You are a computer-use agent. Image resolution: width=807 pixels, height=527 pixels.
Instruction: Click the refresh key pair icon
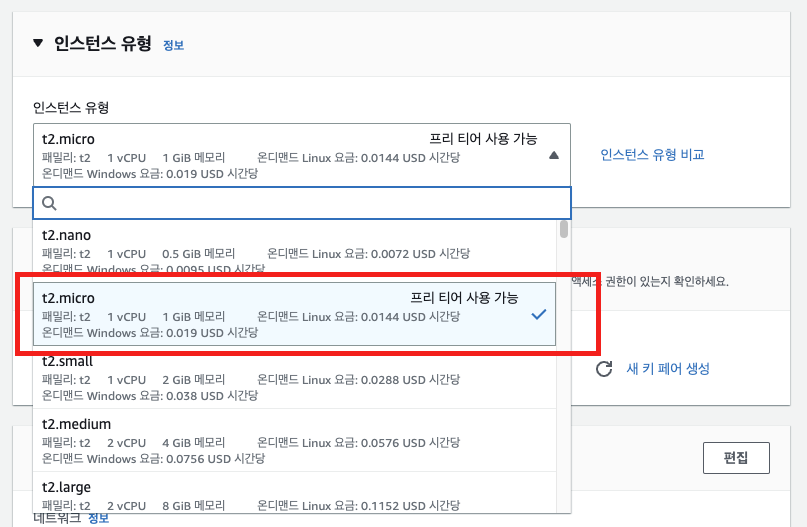[604, 368]
